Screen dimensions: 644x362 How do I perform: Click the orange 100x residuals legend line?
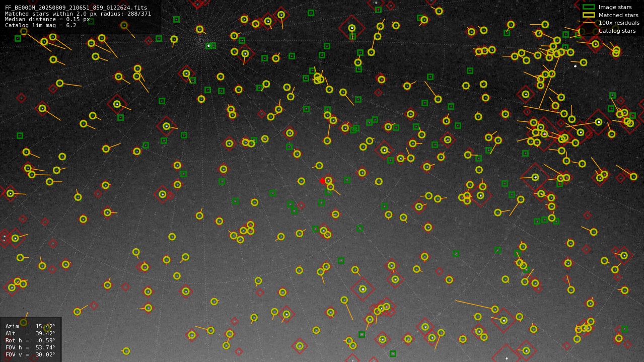click(x=589, y=23)
